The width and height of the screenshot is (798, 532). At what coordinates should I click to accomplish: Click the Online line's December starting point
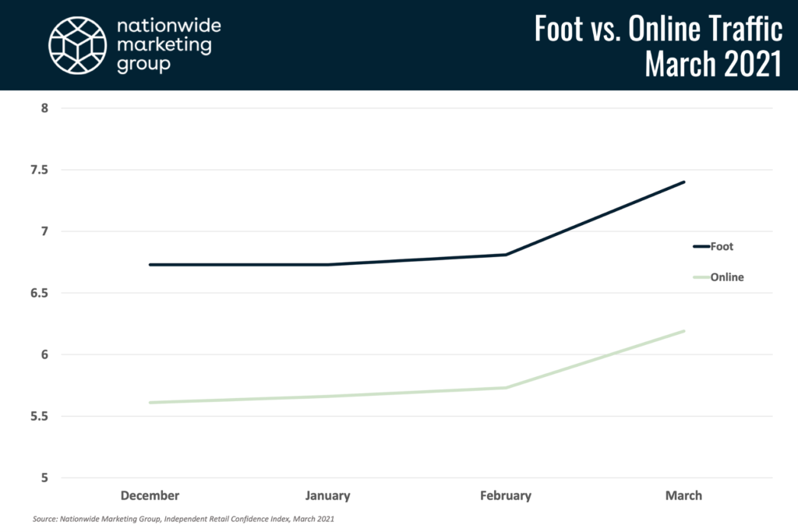(150, 403)
